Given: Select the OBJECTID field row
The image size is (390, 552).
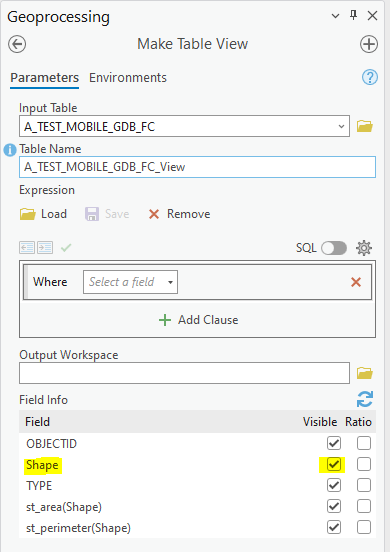Looking at the screenshot, I should 197,443.
